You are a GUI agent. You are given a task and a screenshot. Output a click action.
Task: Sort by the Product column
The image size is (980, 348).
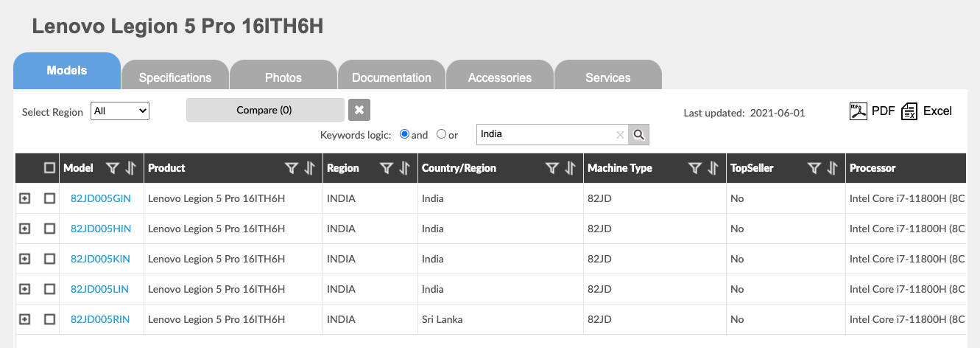point(310,168)
